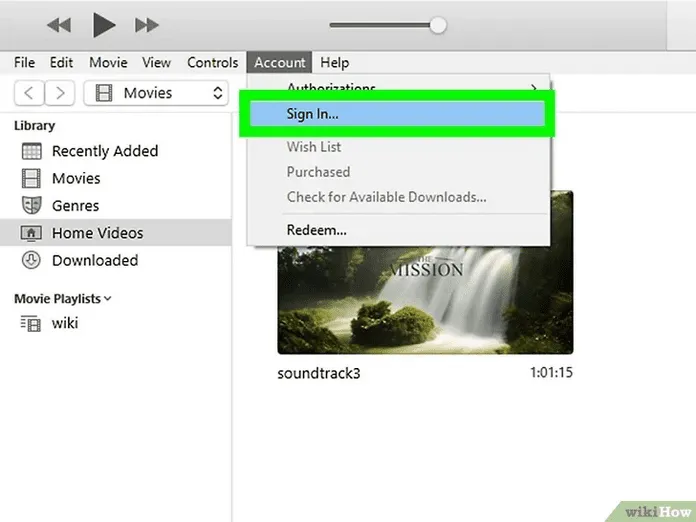This screenshot has width=696, height=522.
Task: Click the volume slider knob
Action: coord(437,25)
